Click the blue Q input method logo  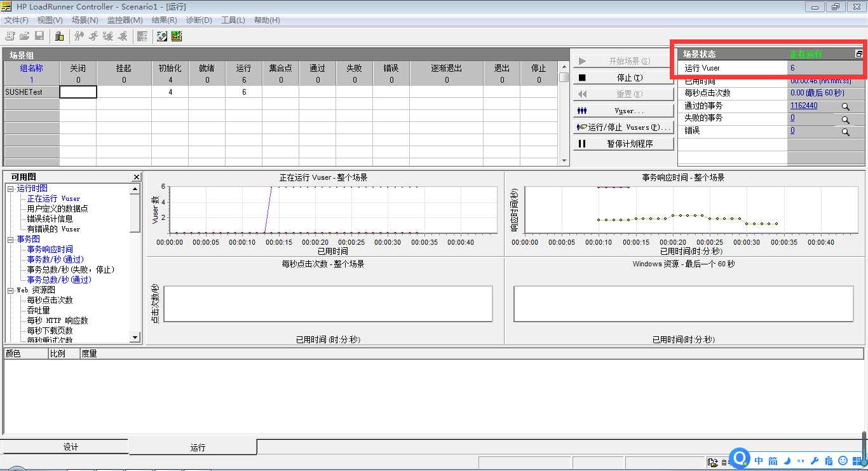tap(740, 458)
